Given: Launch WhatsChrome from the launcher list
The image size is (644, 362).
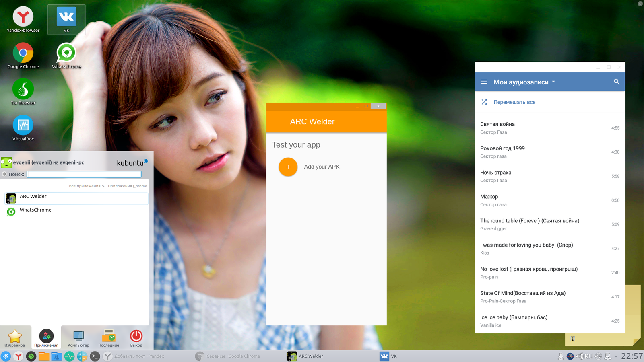Looking at the screenshot, I should tap(76, 211).
